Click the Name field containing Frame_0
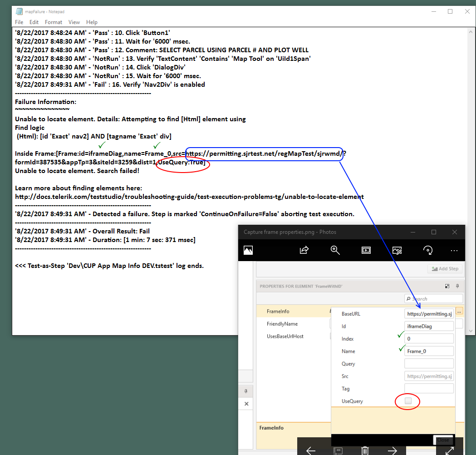 (x=429, y=351)
